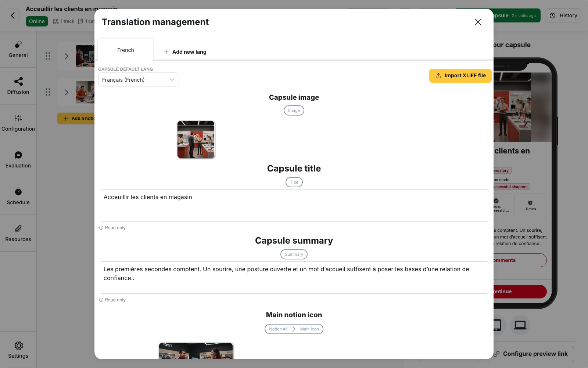Grab the second notion drag handle
Viewport: 588px width, 368px height.
pos(48,92)
